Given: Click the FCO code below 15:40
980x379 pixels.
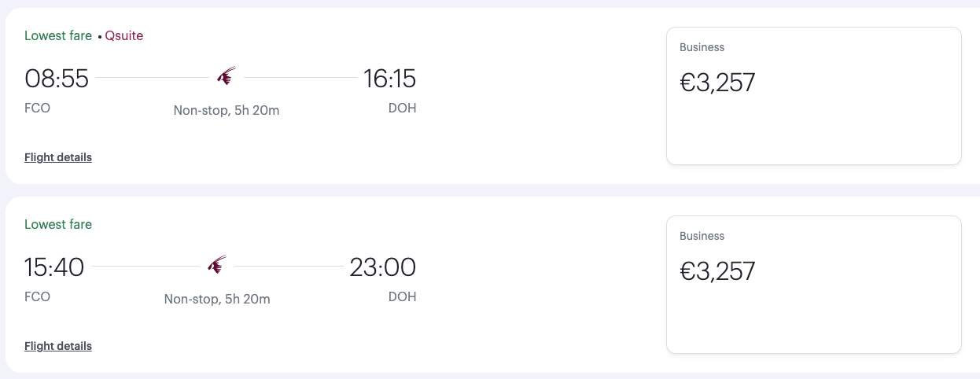Looking at the screenshot, I should tap(38, 296).
